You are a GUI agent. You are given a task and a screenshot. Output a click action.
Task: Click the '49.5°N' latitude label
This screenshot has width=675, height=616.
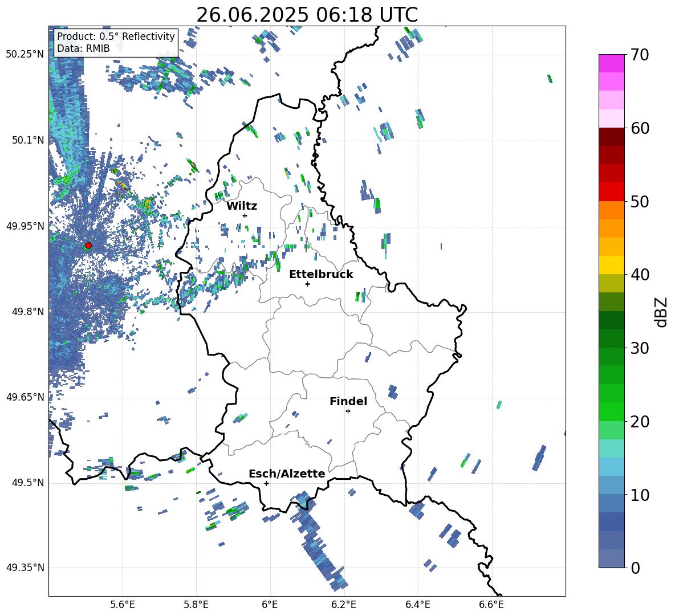click(27, 482)
